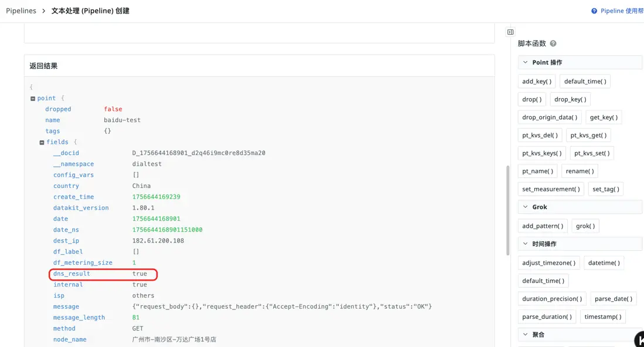Insert the pt_kvs_keys() function
Viewport: 644px width, 347px height.
(542, 153)
